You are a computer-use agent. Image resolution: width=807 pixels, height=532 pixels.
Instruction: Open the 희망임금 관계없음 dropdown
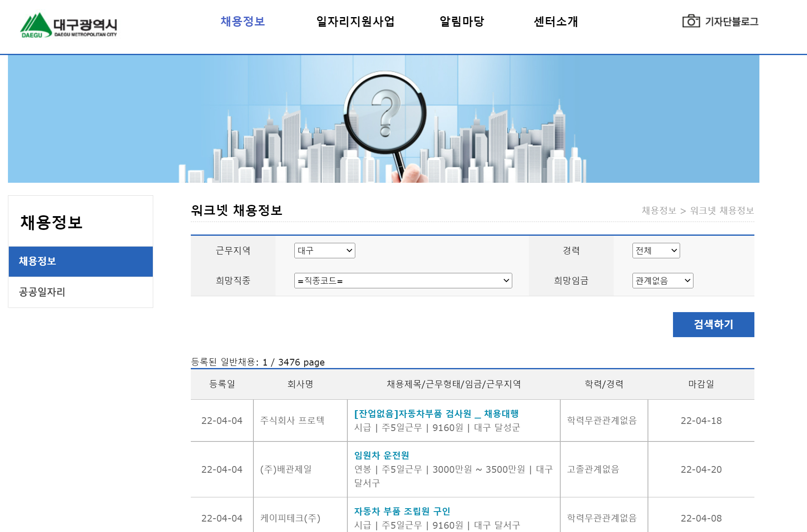[662, 281]
